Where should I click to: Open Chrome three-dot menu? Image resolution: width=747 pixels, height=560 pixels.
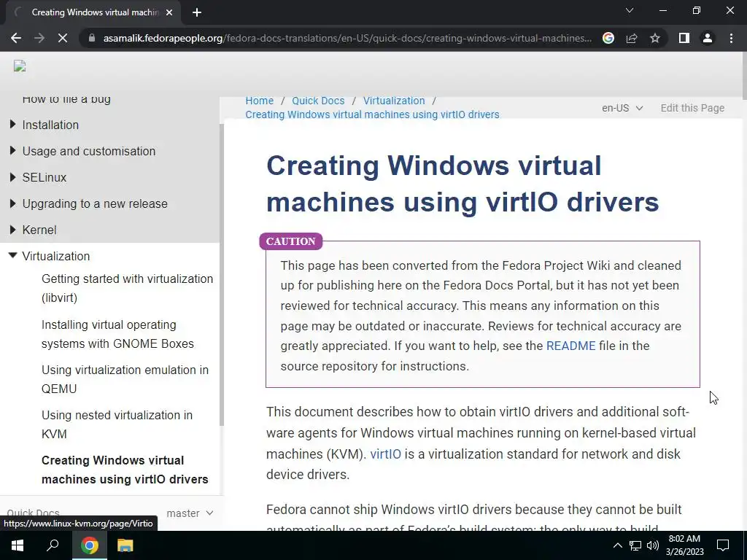[x=731, y=38]
